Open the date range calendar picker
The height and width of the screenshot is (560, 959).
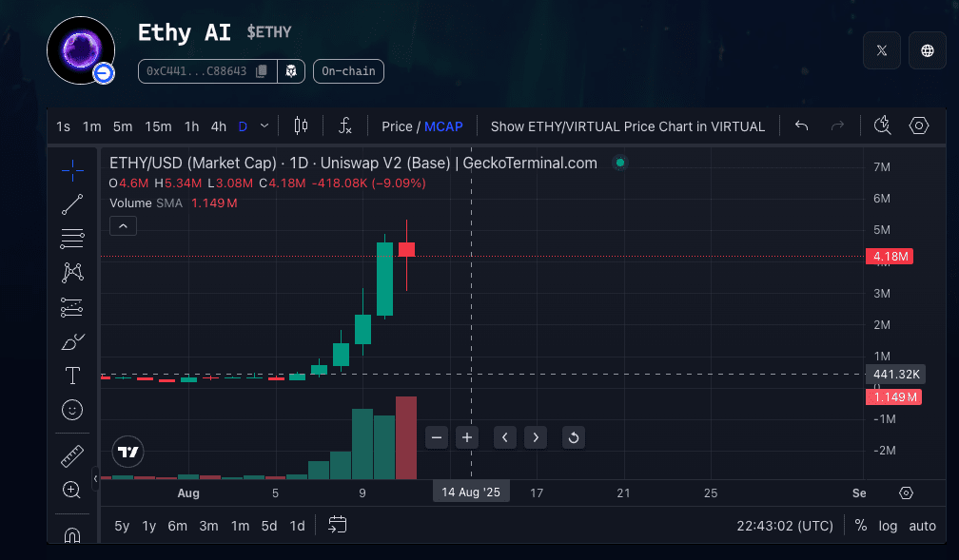point(338,525)
